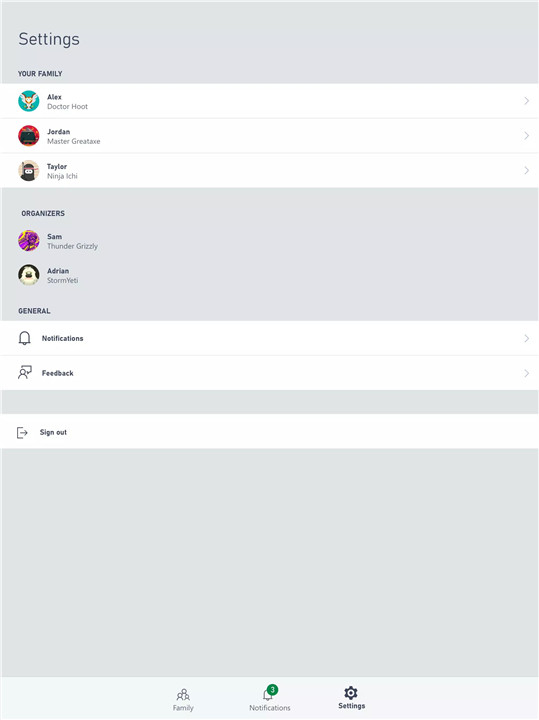Expand Taylor's row using right chevron
Screen dimensions: 539x720
(x=527, y=170)
